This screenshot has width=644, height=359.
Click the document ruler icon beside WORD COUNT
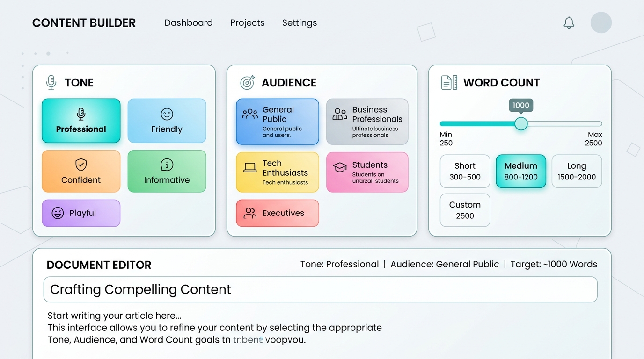[449, 83]
